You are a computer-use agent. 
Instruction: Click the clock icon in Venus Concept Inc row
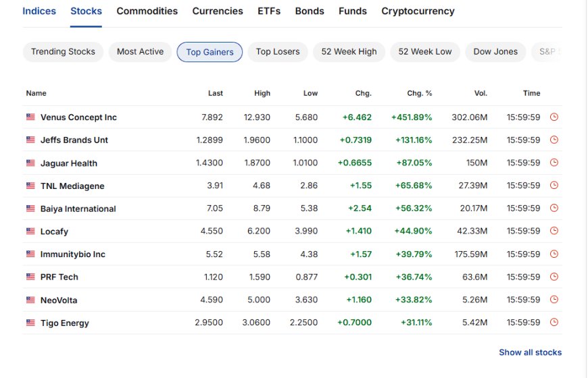[x=554, y=117]
